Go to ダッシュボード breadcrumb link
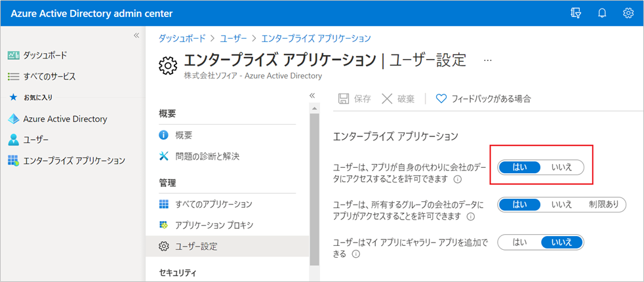 (182, 39)
